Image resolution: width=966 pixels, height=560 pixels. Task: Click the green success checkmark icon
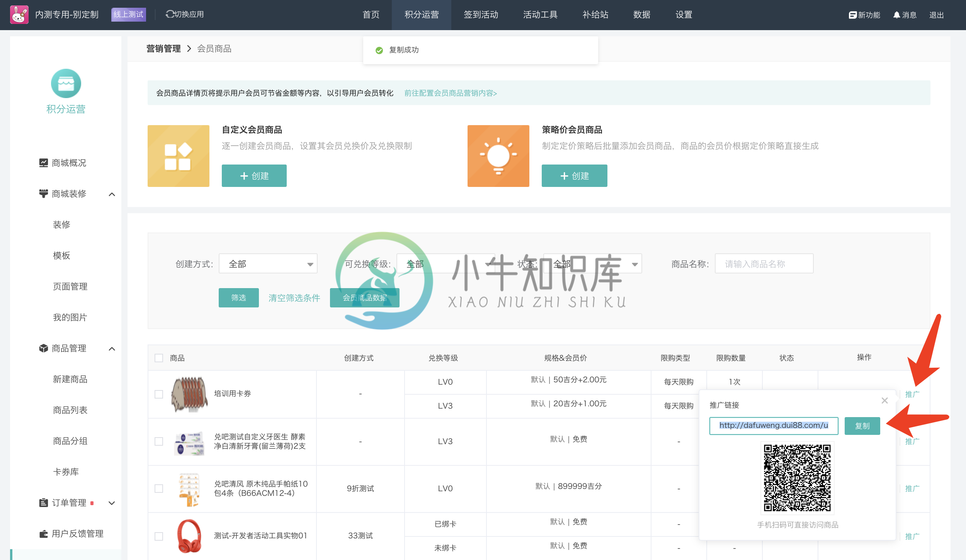pos(379,50)
